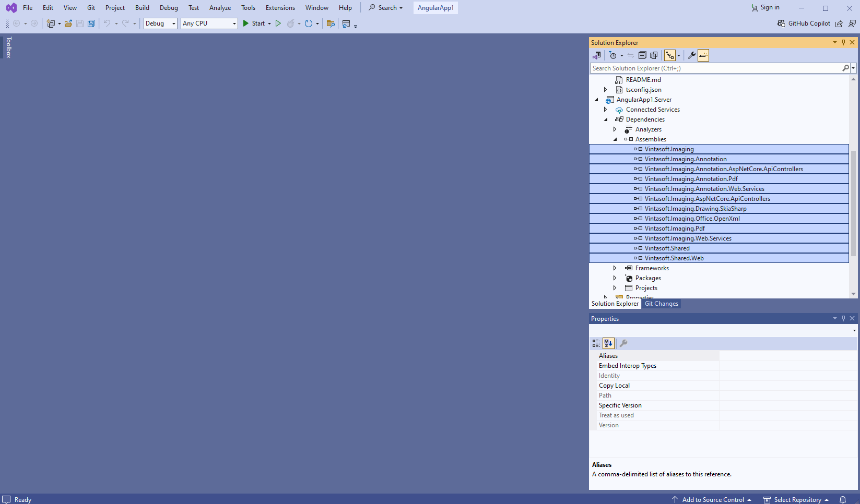Click the Save All toolbar icon
This screenshot has width=860, height=504.
tap(91, 23)
